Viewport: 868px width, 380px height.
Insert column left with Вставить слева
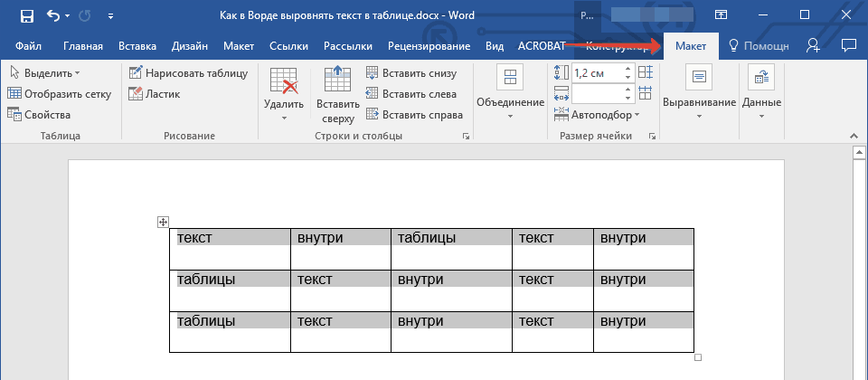point(410,94)
